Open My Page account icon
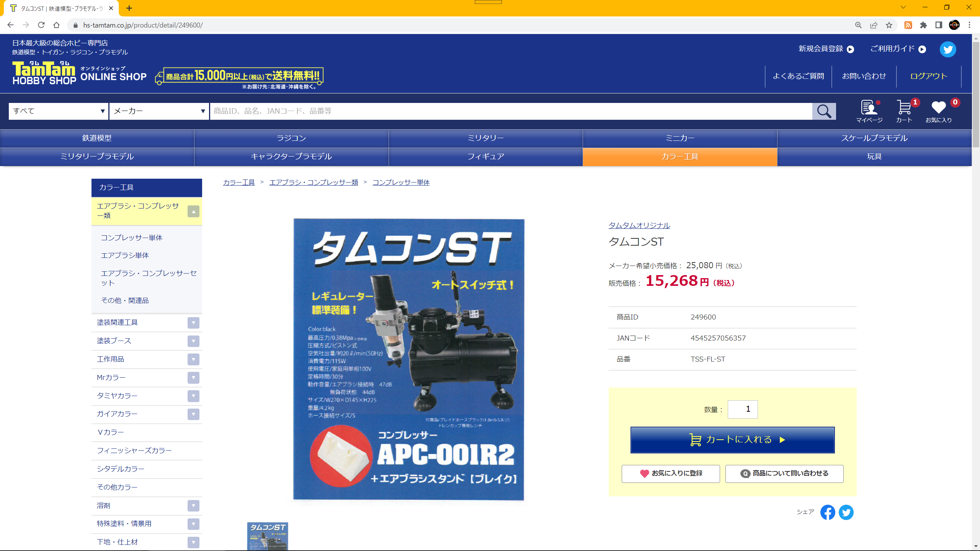Screen dimensions: 980x551 (869, 111)
